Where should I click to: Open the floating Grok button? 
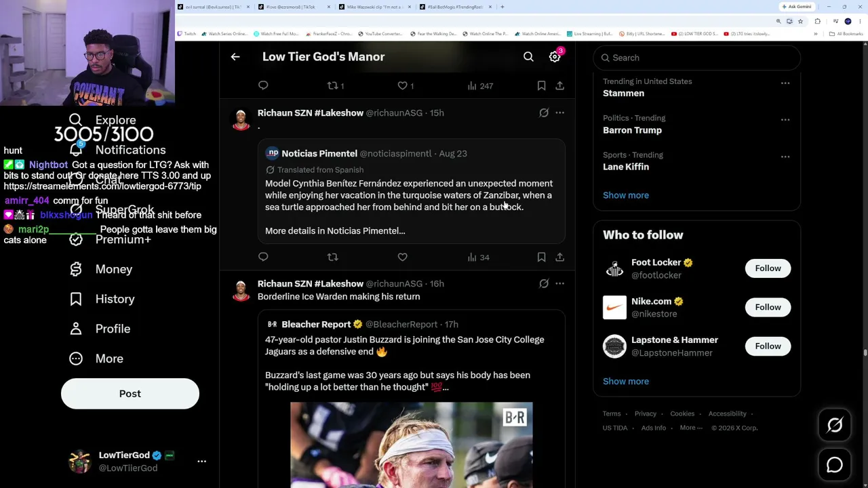[835, 425]
